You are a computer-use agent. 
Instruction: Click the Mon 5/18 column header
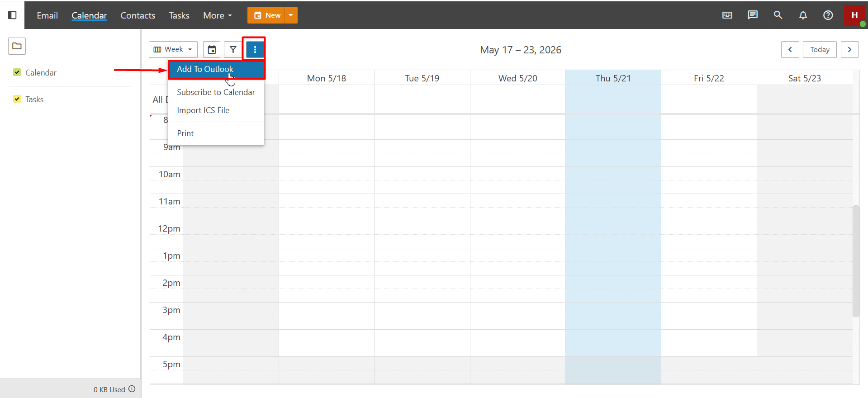coord(327,78)
